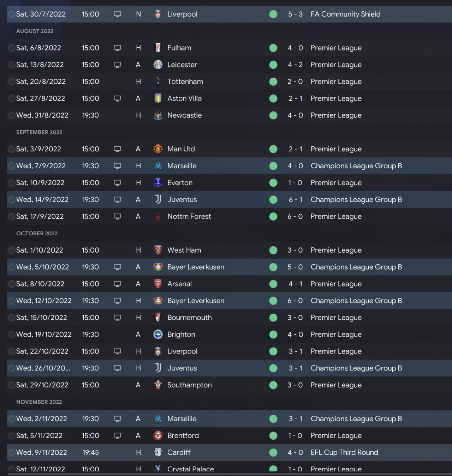The height and width of the screenshot is (476, 452).
Task: Click the Southampton club crest
Action: pyautogui.click(x=158, y=385)
